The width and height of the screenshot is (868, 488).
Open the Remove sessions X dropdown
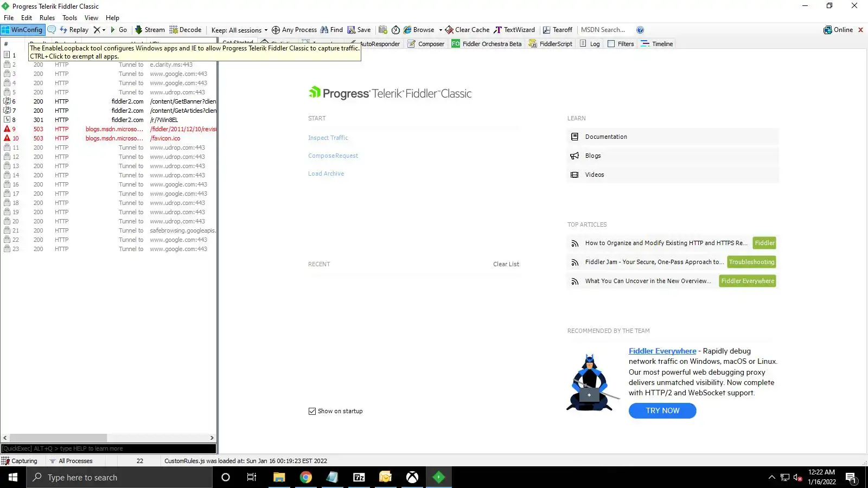(99, 30)
